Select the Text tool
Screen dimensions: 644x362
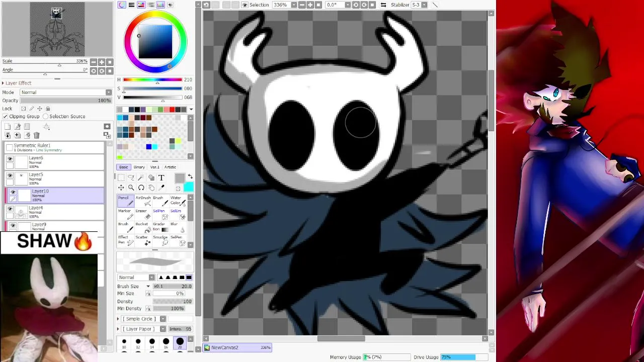[162, 177]
